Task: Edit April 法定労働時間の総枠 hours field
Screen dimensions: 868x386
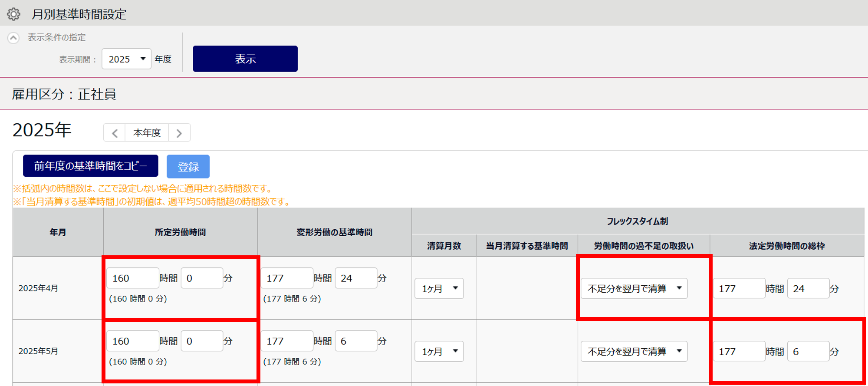Action: [x=739, y=289]
